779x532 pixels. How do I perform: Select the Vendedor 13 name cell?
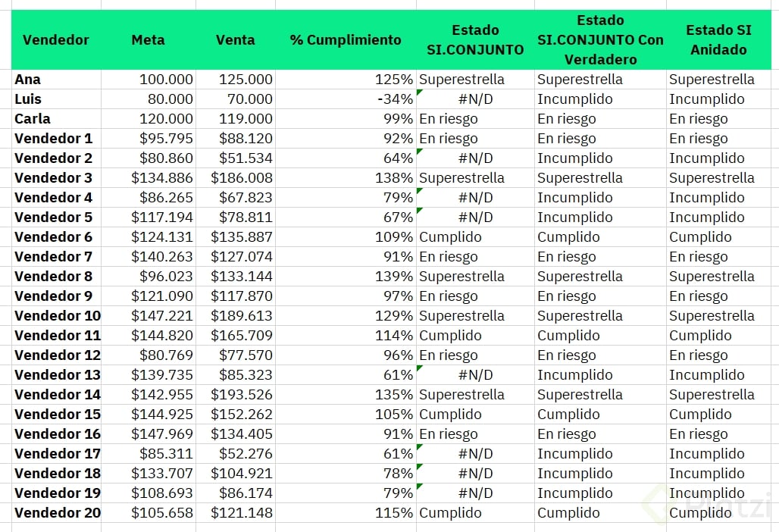click(56, 375)
